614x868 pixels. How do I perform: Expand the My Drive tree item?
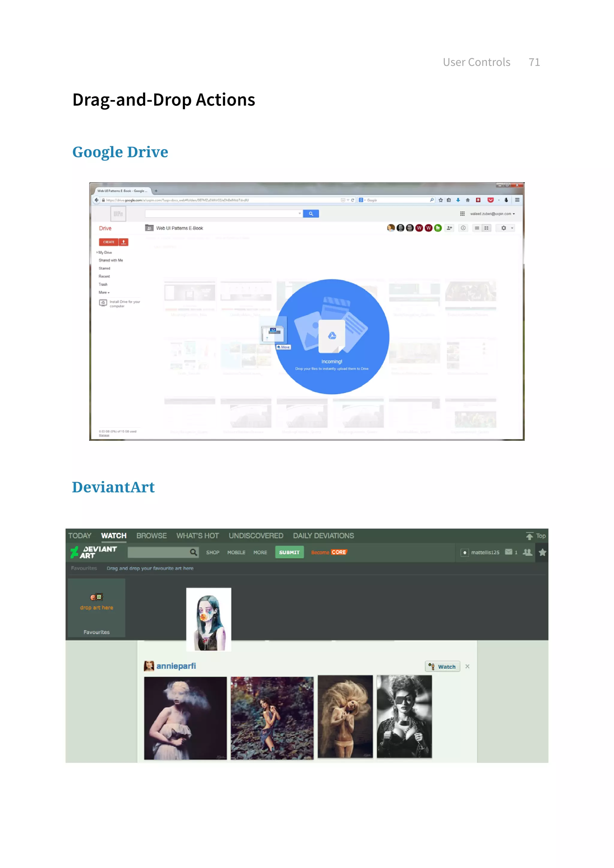[x=97, y=252]
